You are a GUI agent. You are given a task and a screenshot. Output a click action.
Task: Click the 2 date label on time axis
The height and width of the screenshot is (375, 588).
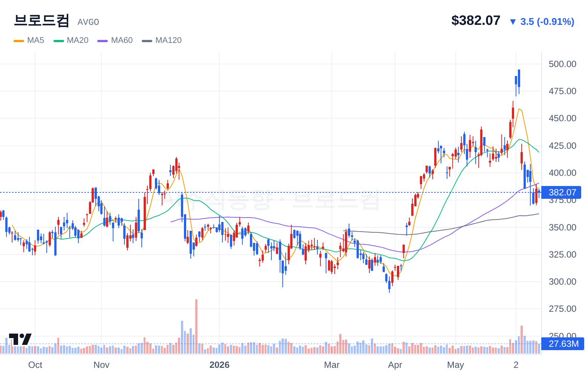516,365
